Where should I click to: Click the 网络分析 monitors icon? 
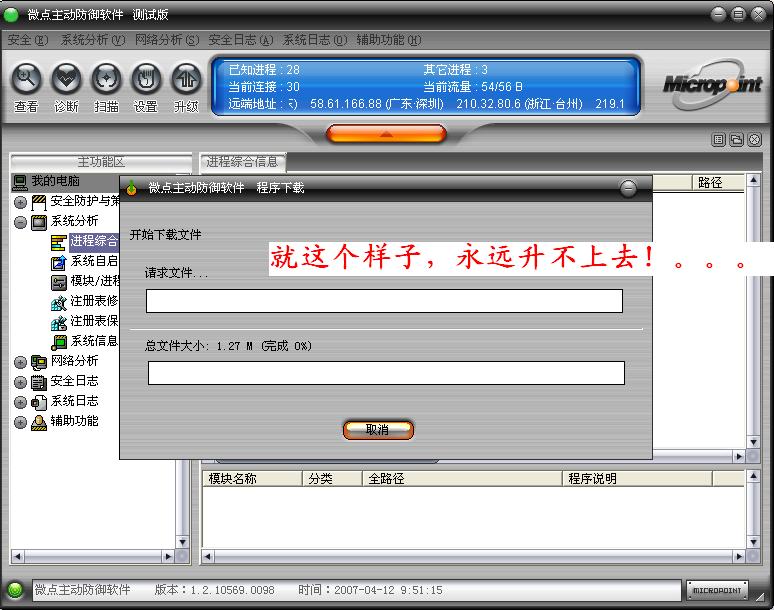(x=39, y=362)
